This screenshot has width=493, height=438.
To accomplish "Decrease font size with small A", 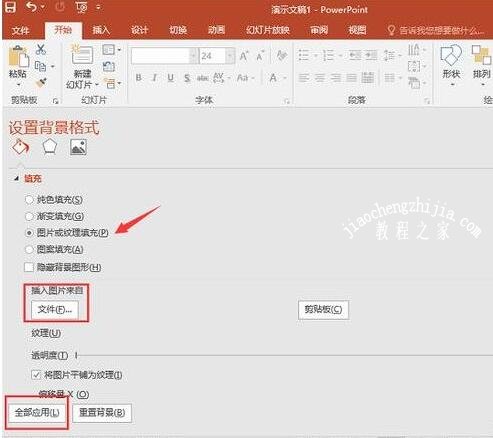I will (260, 56).
